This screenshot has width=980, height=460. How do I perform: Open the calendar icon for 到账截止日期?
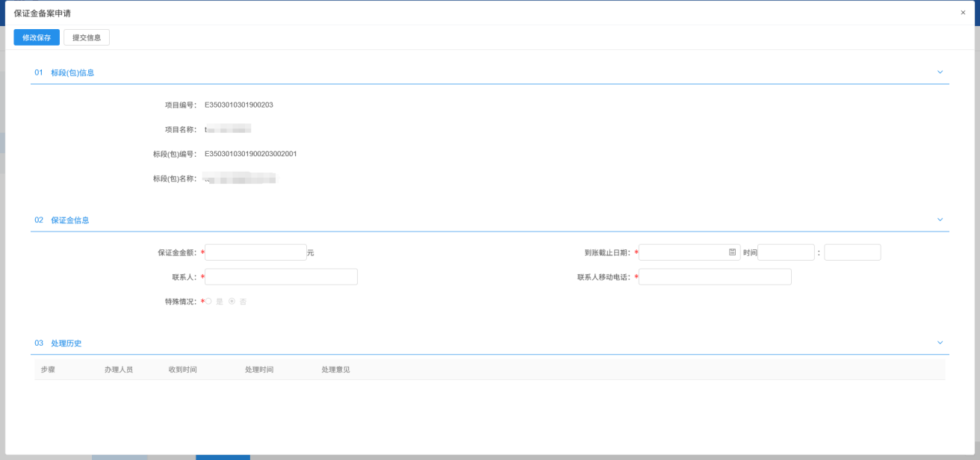tap(732, 252)
